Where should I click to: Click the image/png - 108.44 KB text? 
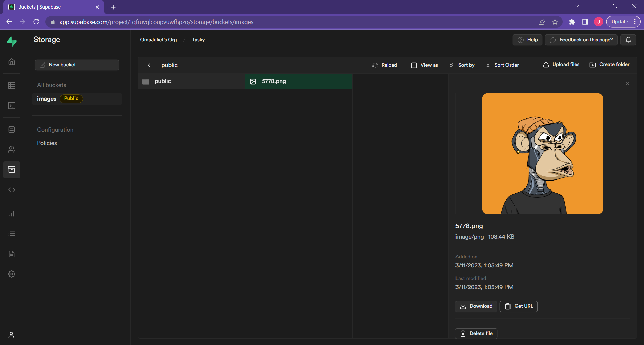pyautogui.click(x=485, y=237)
